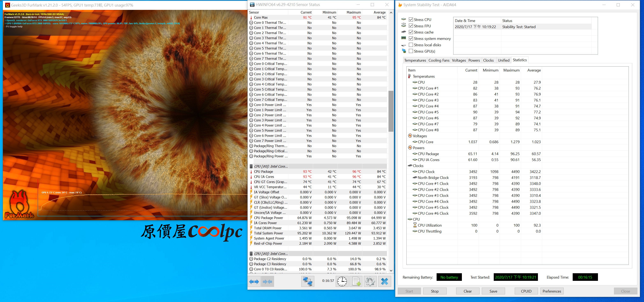
Task: Click HWiNFO Maximum column header
Action: click(350, 12)
